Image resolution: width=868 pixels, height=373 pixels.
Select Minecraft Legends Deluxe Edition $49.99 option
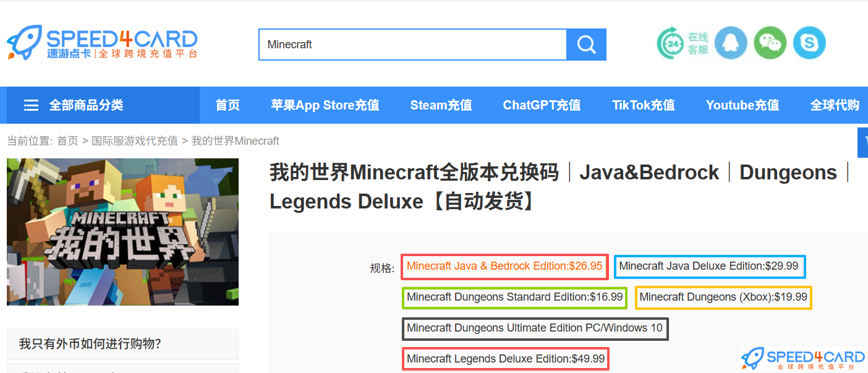[506, 359]
